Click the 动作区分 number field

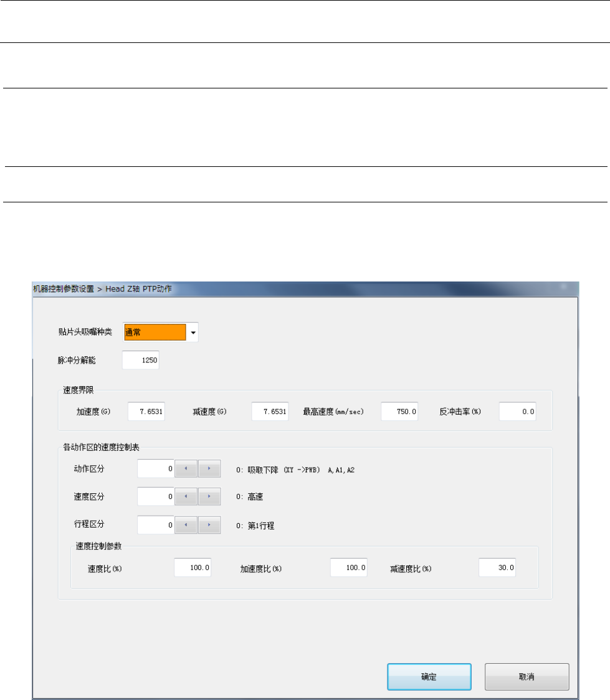(156, 469)
